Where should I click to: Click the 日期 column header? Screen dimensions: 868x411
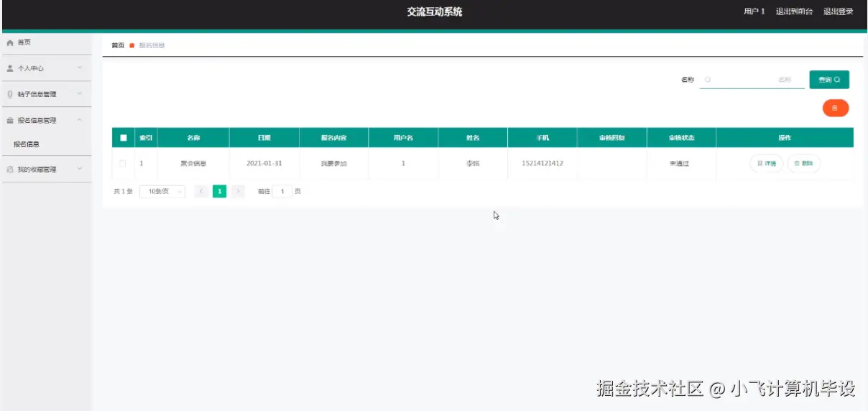264,138
